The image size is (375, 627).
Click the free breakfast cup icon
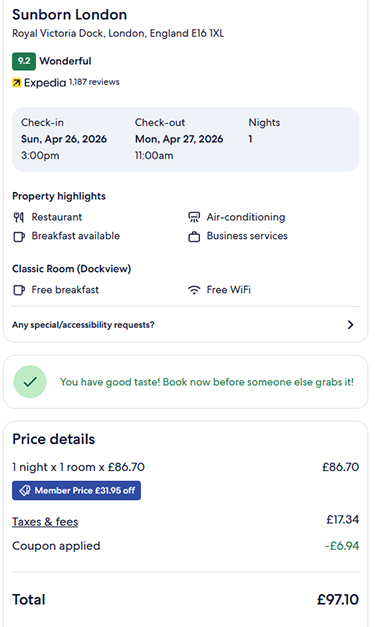[x=19, y=290]
